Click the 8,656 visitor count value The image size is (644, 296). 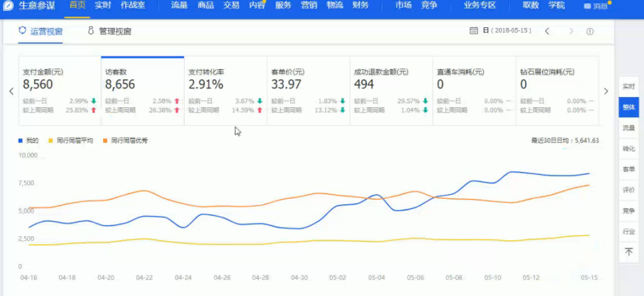120,85
